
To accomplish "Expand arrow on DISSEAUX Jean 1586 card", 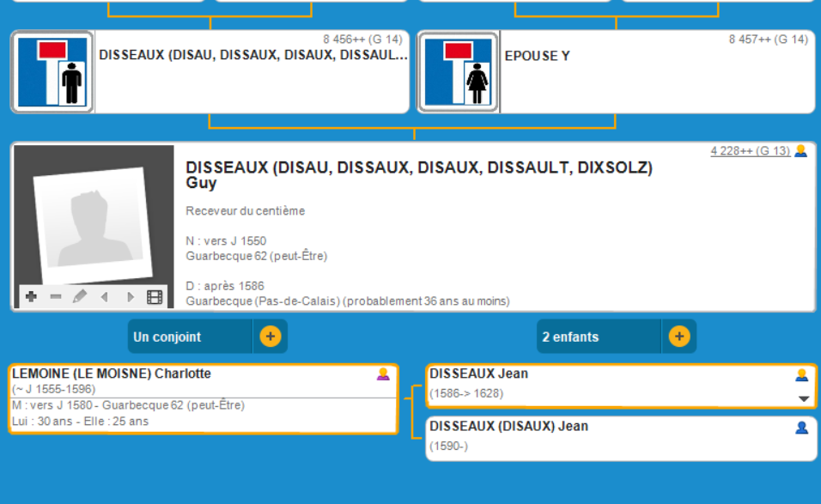I will click(x=804, y=398).
